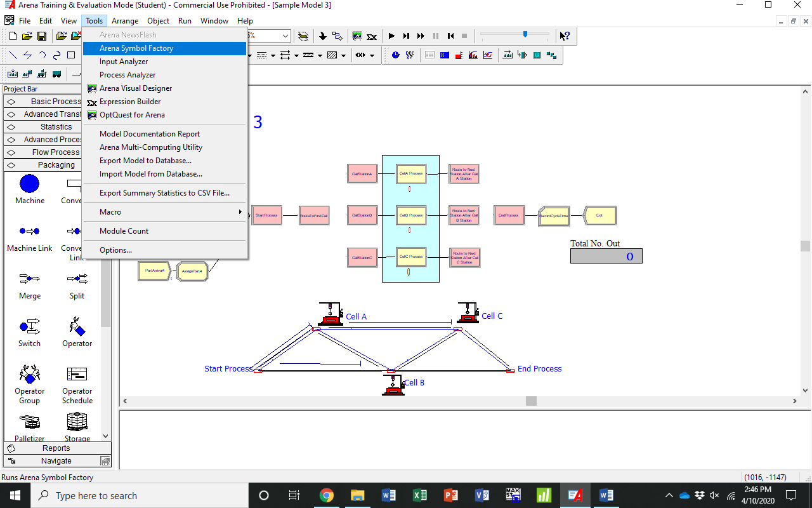Click the Windows Start button
This screenshot has width=812, height=508.
(15, 495)
